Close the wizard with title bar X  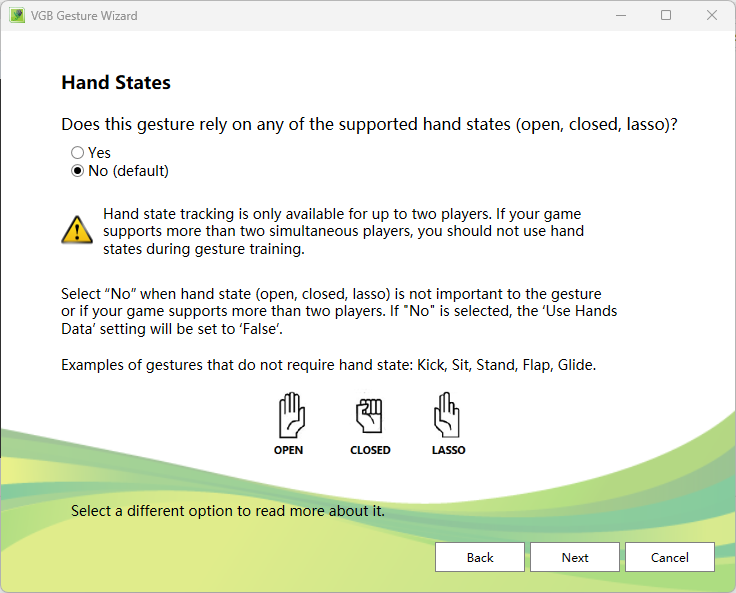pos(712,16)
